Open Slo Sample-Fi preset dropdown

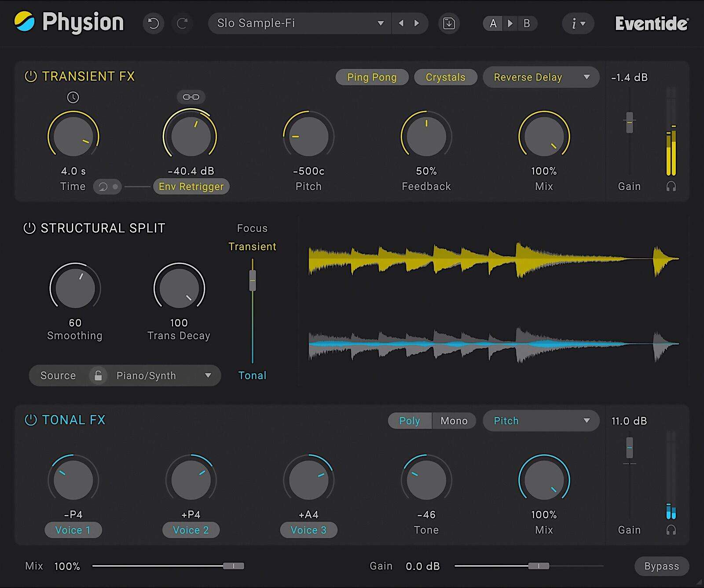pos(300,23)
